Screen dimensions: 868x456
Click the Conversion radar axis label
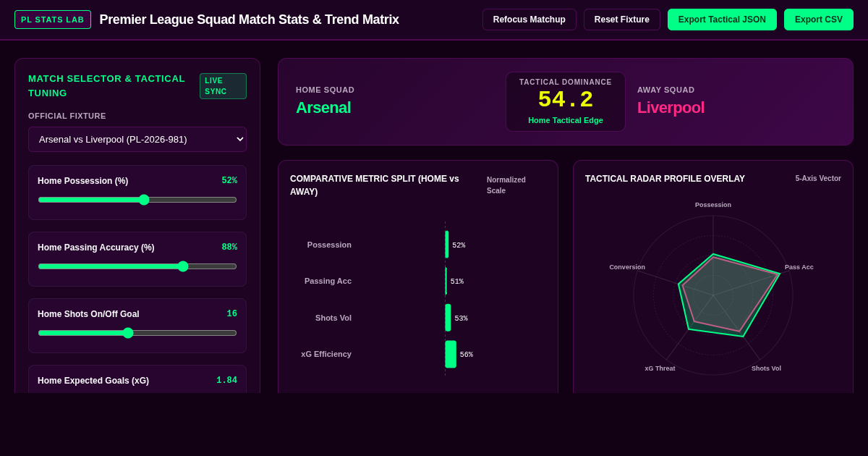(x=627, y=267)
